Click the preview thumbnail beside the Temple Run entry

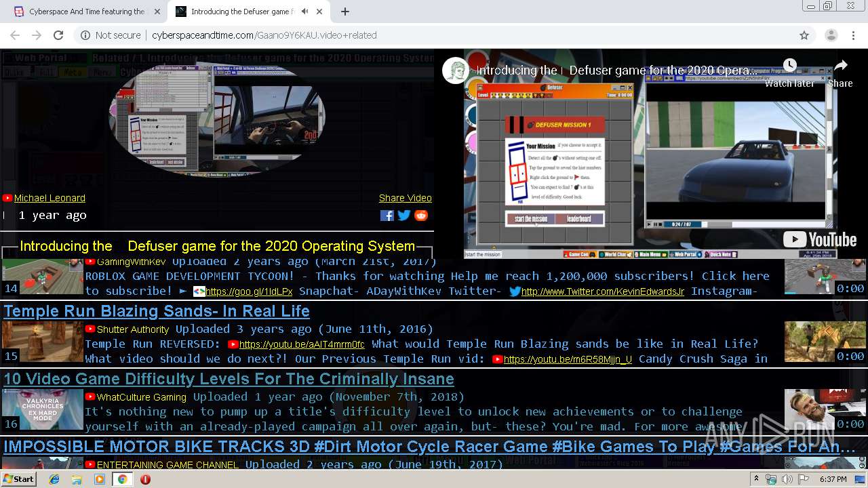(825, 342)
